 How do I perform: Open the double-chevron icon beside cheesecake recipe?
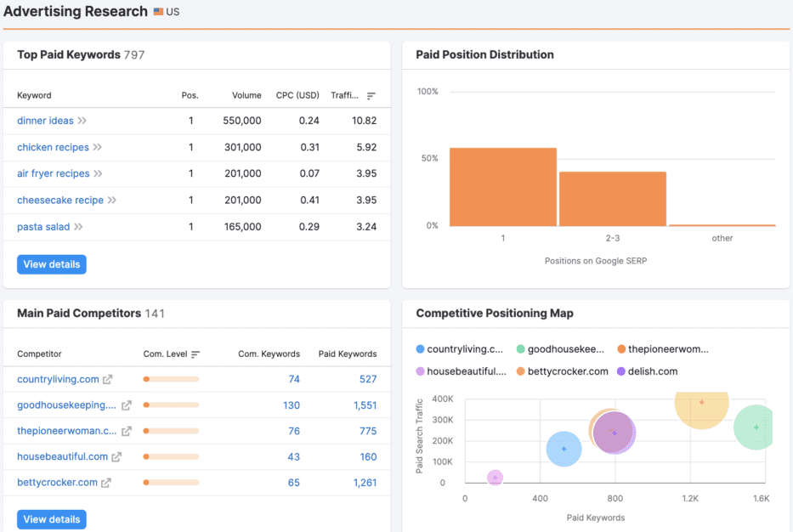click(x=112, y=201)
